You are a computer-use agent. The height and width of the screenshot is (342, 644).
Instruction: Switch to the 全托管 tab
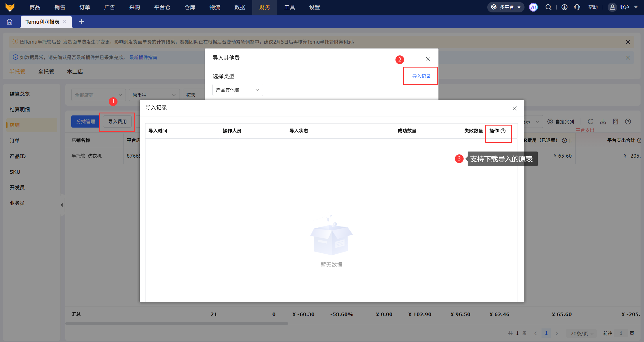[x=46, y=72]
